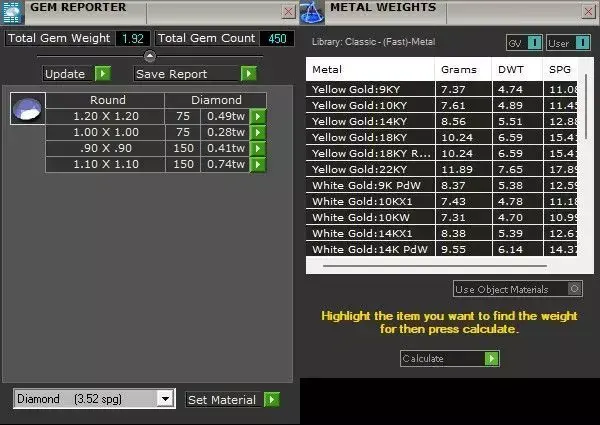Screen dimensions: 600x425
Task: Click the Set Material button
Action: [x=233, y=400]
